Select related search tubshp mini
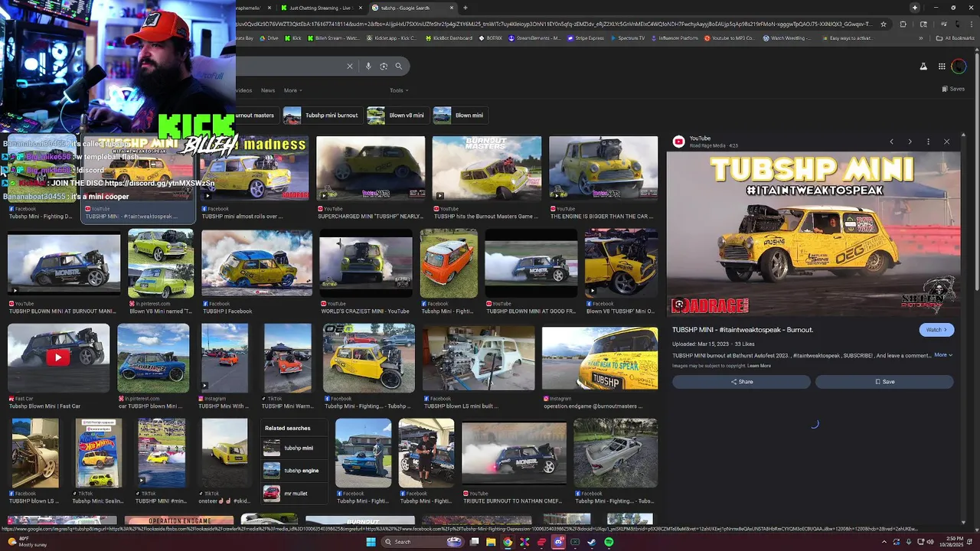Screen dimensions: 980x551 coord(295,448)
